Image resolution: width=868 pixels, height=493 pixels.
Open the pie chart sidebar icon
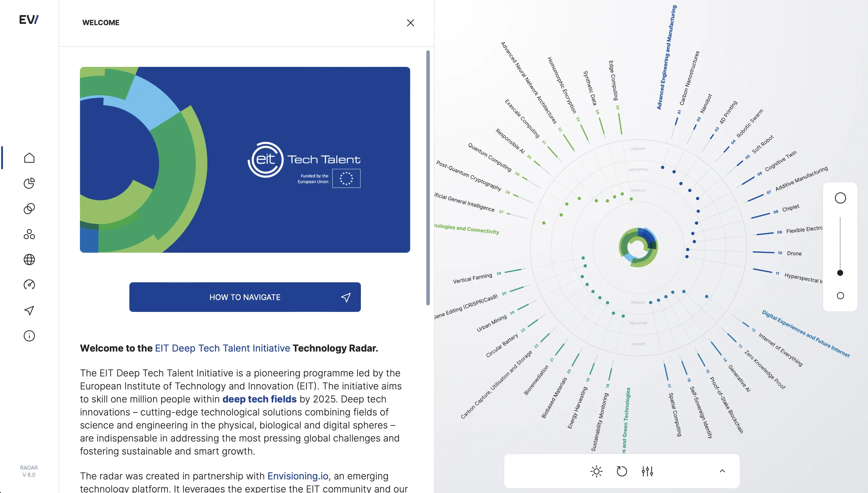29,183
